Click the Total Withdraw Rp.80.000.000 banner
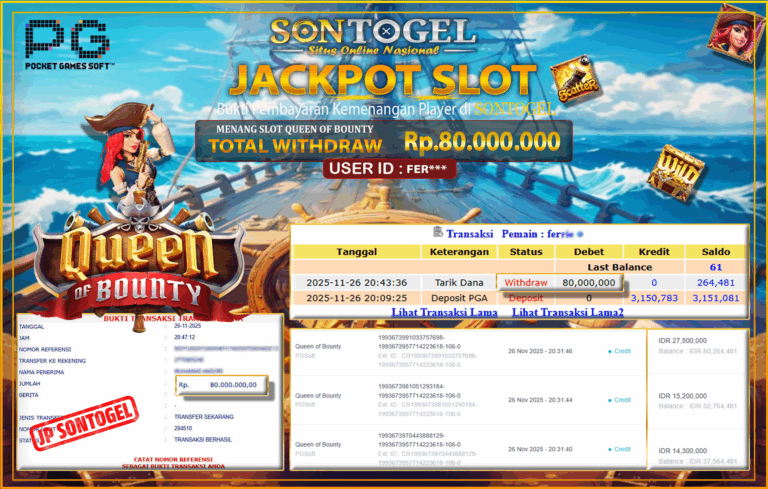 (384, 141)
